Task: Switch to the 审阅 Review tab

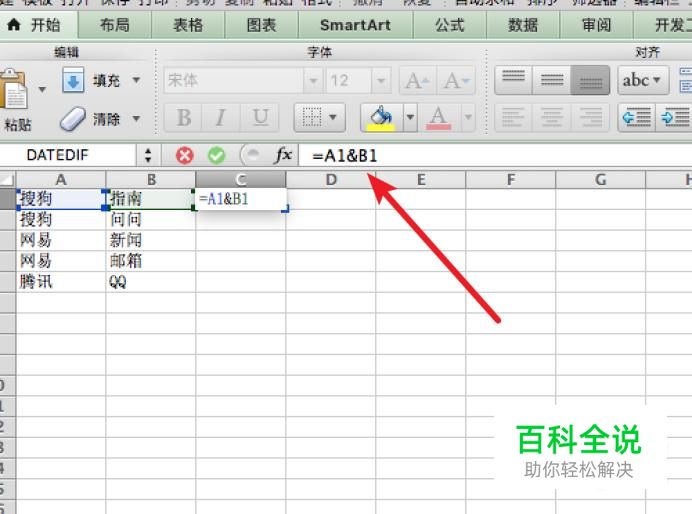Action: [x=596, y=25]
